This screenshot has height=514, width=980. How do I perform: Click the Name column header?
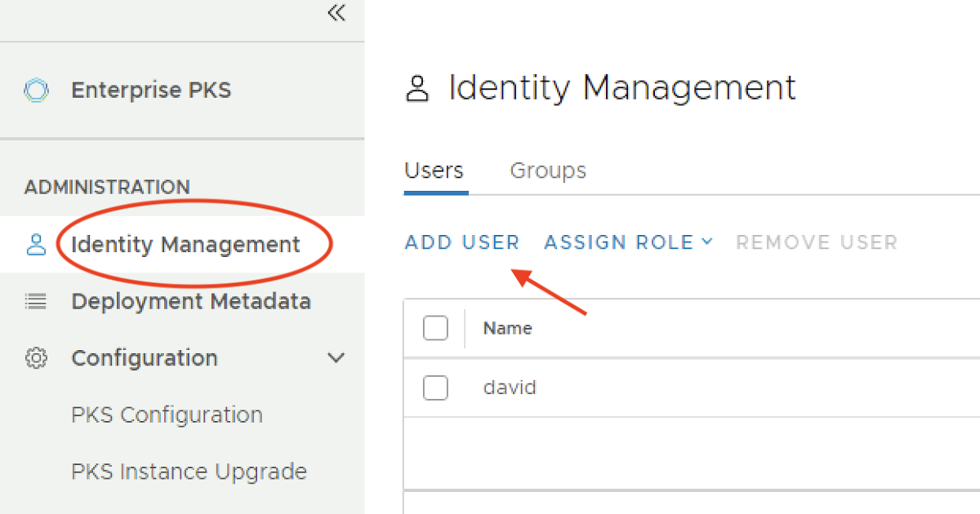click(507, 328)
